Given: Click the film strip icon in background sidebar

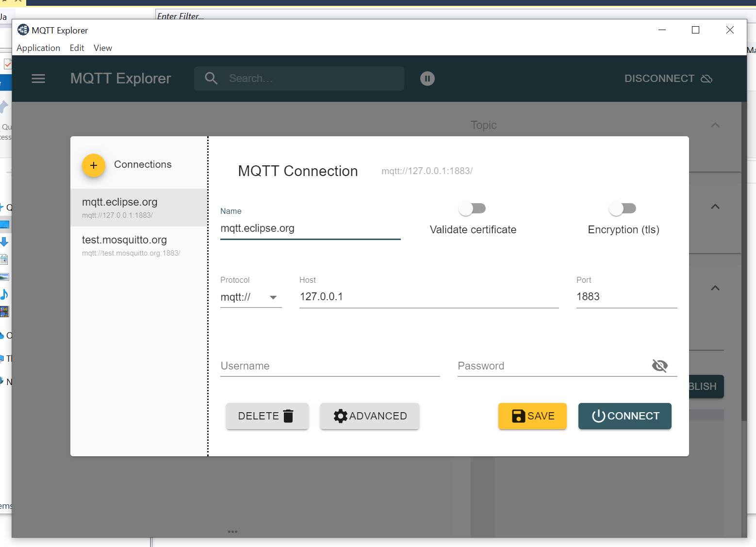Looking at the screenshot, I should coord(4,311).
